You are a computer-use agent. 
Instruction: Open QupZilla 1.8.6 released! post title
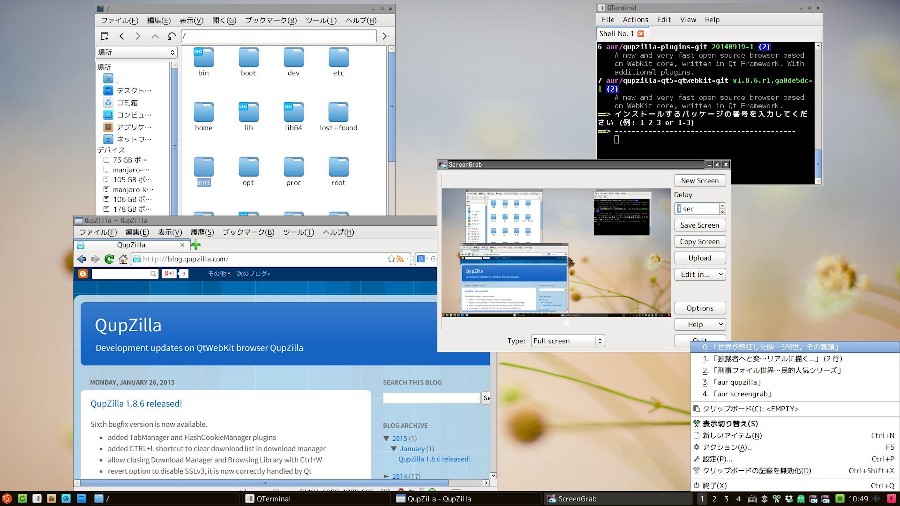click(136, 404)
